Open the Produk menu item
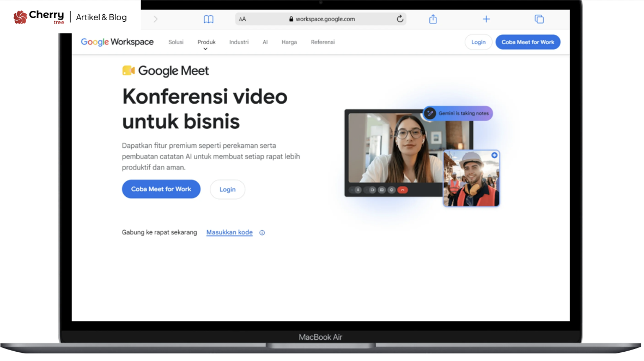 point(206,42)
